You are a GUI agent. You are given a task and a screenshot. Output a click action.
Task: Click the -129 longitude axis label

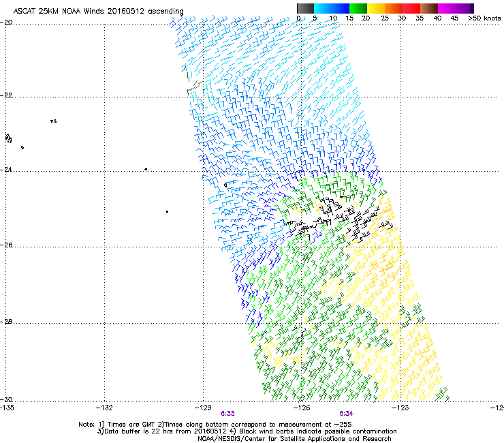point(203,408)
